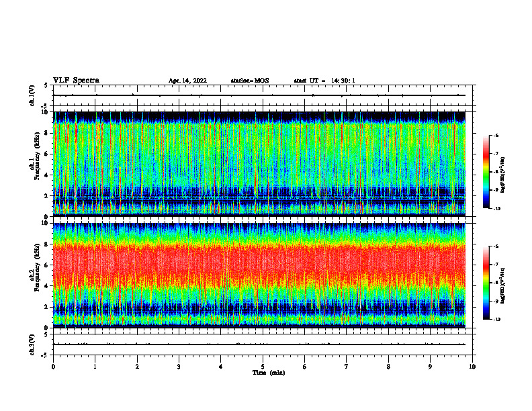Click the "VLF Spectra" plot title
The image size is (532, 411).
point(76,81)
